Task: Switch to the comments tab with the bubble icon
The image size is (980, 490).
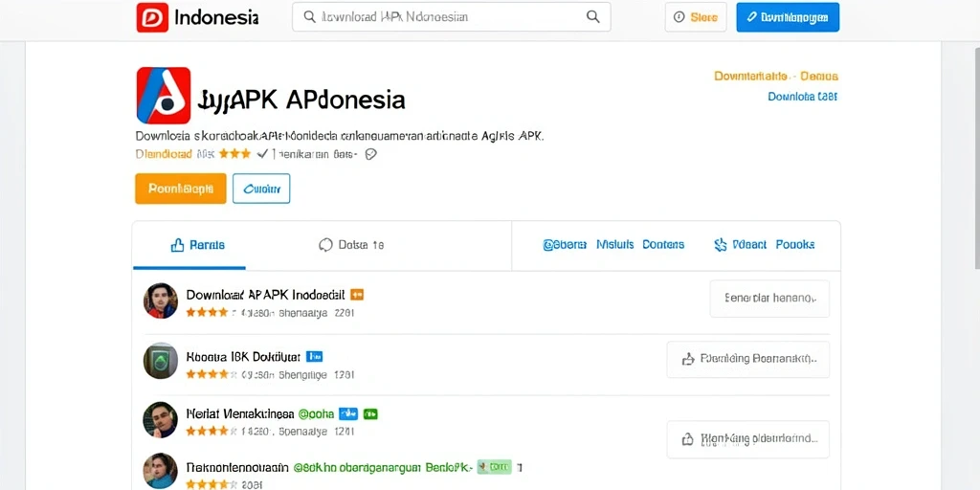Action: click(x=351, y=245)
